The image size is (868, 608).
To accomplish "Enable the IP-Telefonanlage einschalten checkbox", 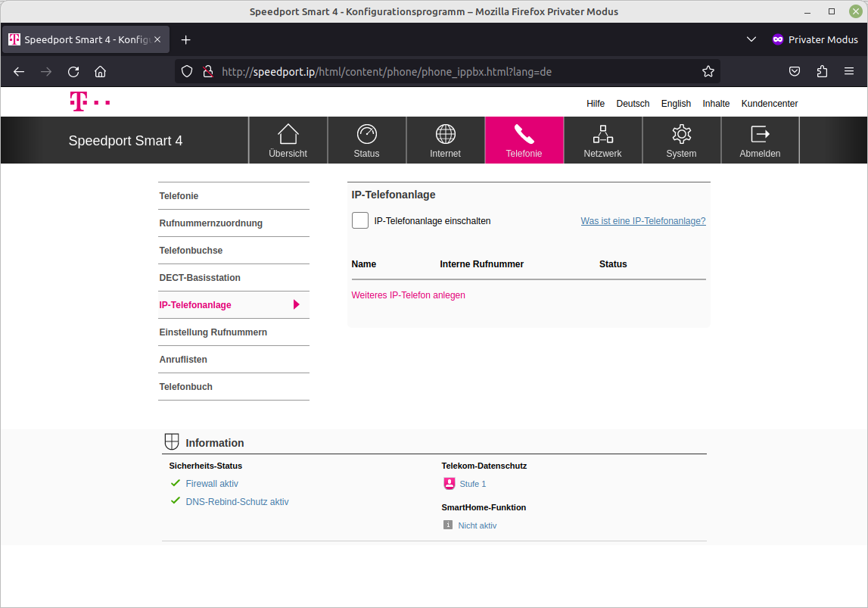I will click(x=359, y=220).
